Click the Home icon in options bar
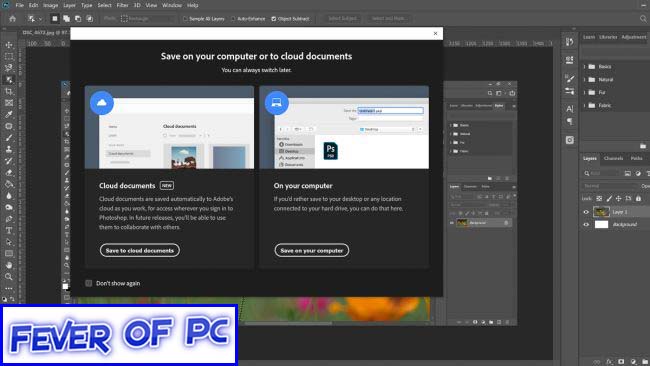This screenshot has width=650, height=366. pos(12,19)
